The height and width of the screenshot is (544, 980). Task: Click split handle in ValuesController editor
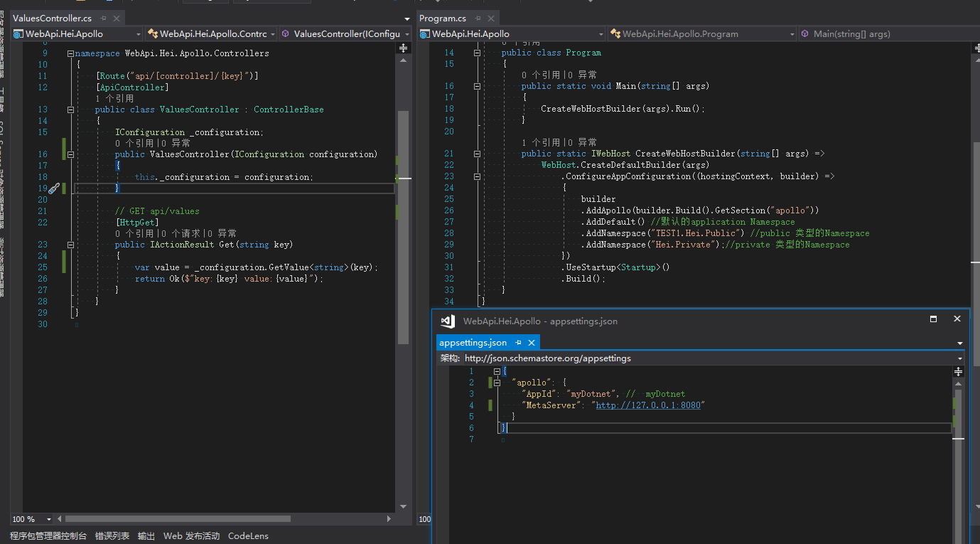403,48
